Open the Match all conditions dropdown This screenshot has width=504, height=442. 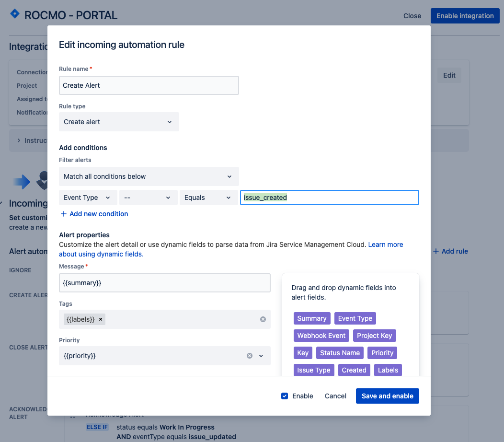pyautogui.click(x=149, y=176)
